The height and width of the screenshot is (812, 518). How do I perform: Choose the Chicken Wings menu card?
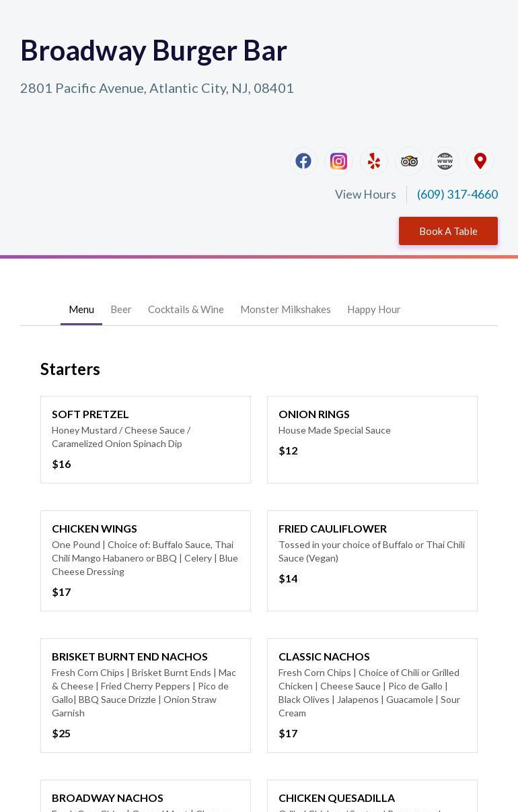(x=145, y=561)
